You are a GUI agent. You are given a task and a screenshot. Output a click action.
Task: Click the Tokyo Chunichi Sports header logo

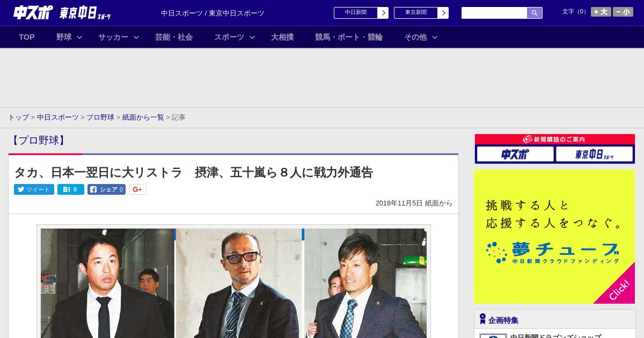[x=85, y=13]
